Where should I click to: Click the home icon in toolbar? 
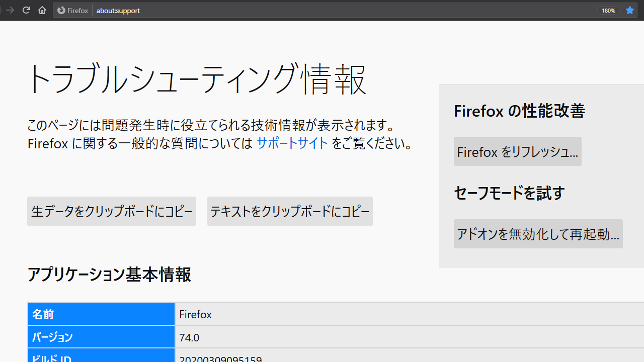point(42,10)
